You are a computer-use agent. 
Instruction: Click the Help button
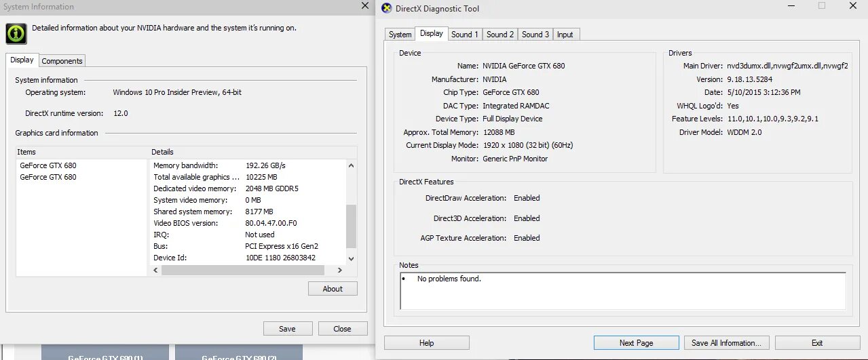pos(426,343)
